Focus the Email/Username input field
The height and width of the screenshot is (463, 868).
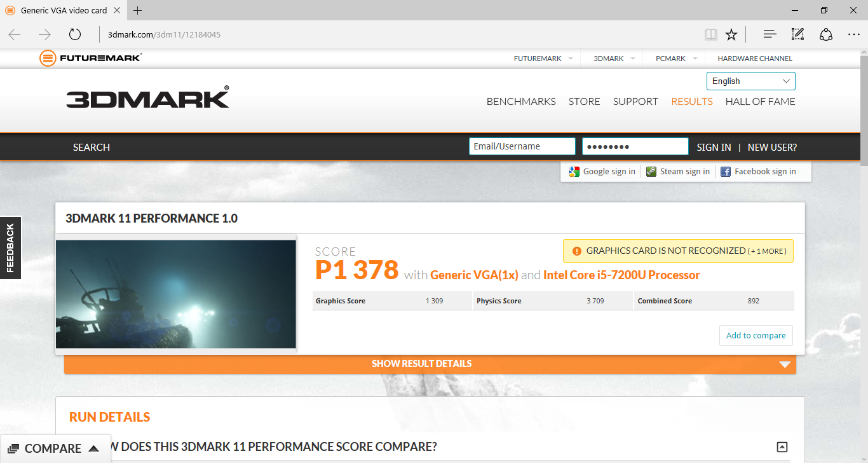[x=522, y=146]
